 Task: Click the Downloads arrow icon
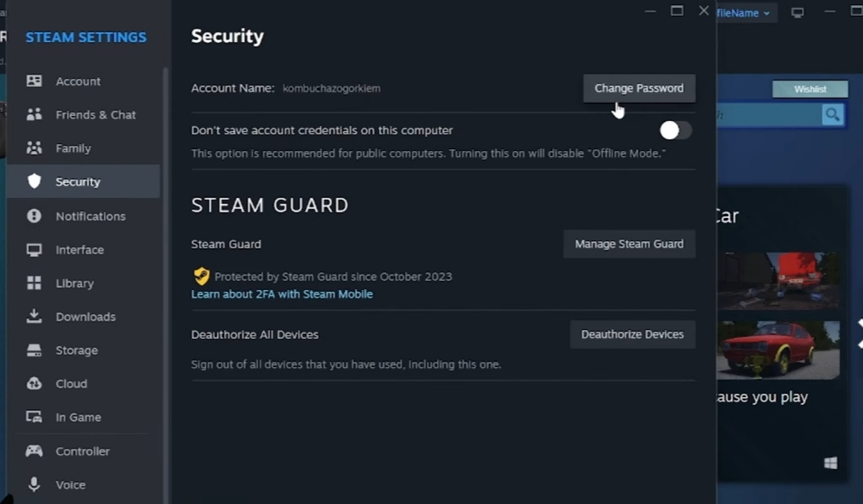[34, 316]
